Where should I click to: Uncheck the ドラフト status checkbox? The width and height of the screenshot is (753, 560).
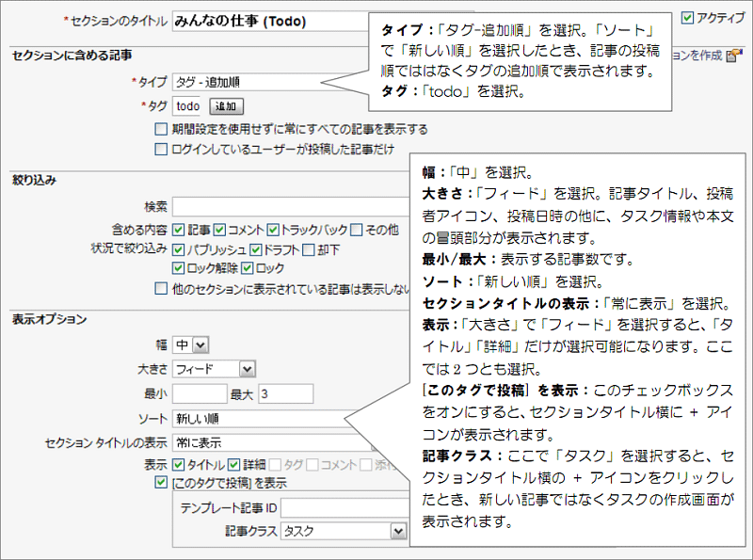256,249
